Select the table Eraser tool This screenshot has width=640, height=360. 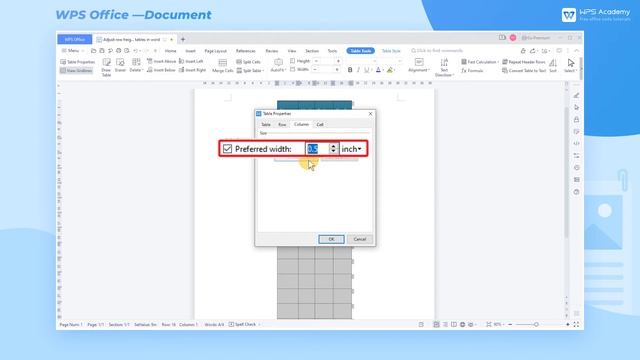click(x=120, y=65)
